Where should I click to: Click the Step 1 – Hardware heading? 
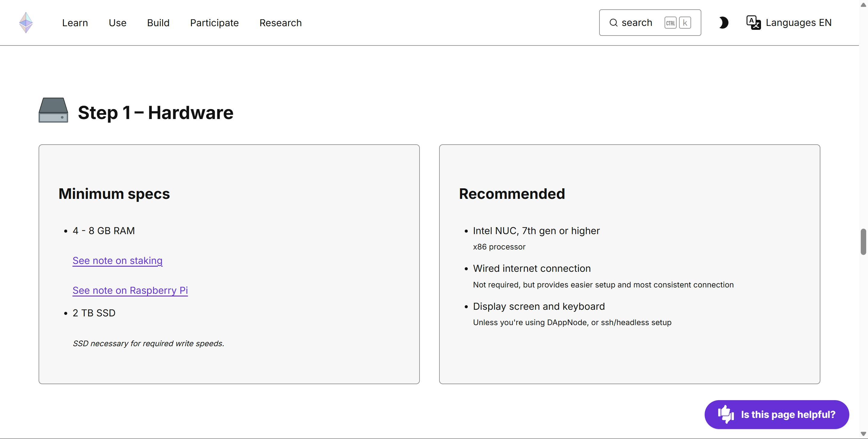[x=155, y=112]
